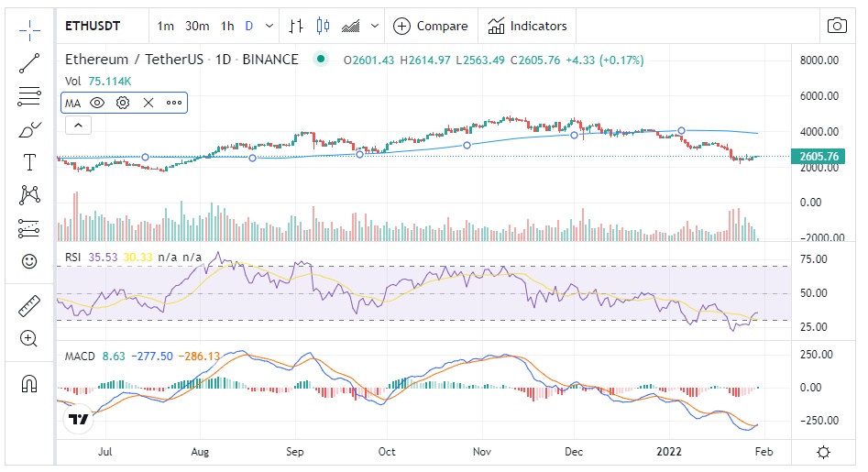This screenshot has height=472, width=868.
Task: Open the Compare symbols button
Action: [x=430, y=26]
